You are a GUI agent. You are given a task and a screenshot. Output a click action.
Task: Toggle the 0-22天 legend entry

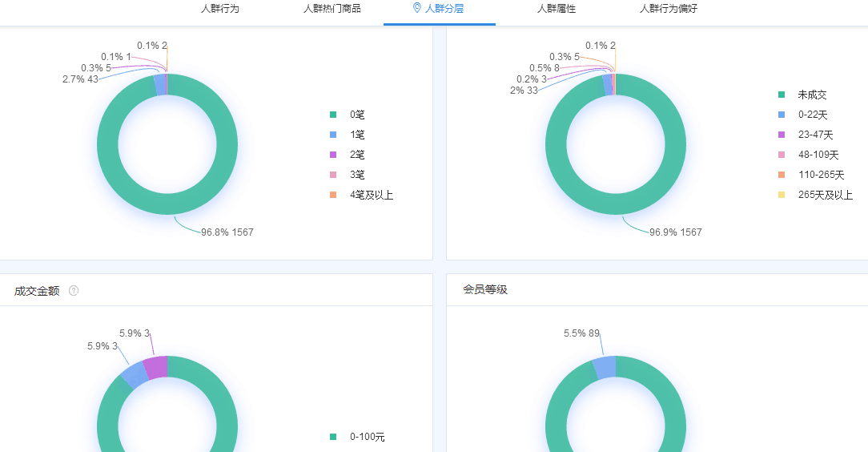click(802, 115)
